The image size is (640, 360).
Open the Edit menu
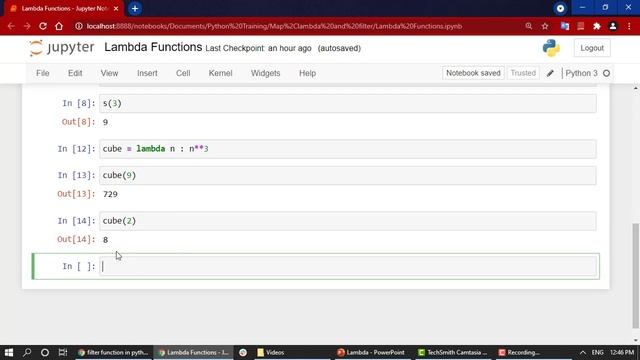pos(75,73)
